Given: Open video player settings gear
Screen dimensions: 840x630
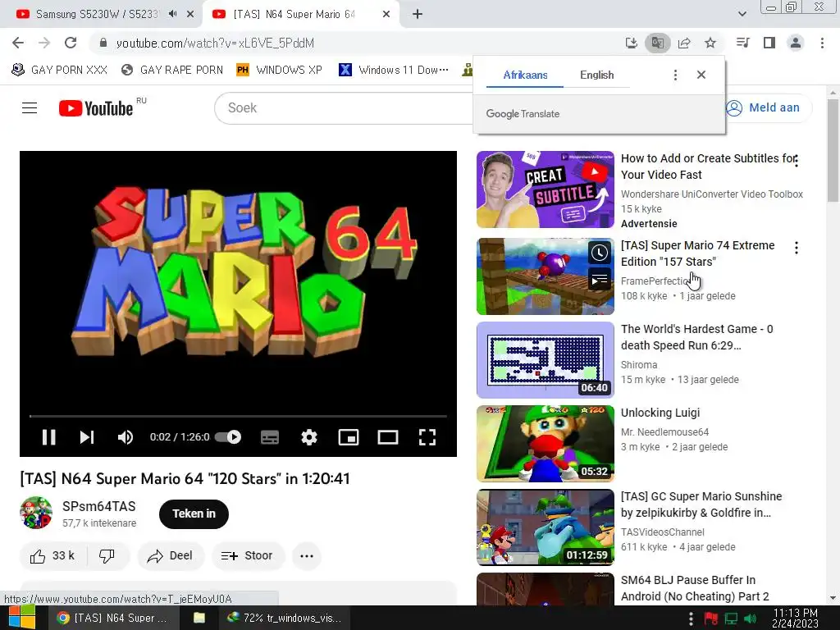Looking at the screenshot, I should (309, 437).
